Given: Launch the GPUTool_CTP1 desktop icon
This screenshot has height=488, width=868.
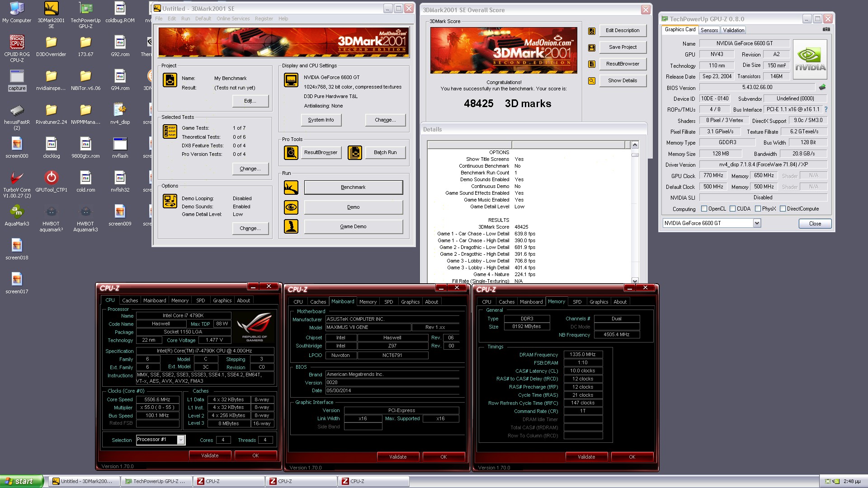Looking at the screenshot, I should pos(51,182).
